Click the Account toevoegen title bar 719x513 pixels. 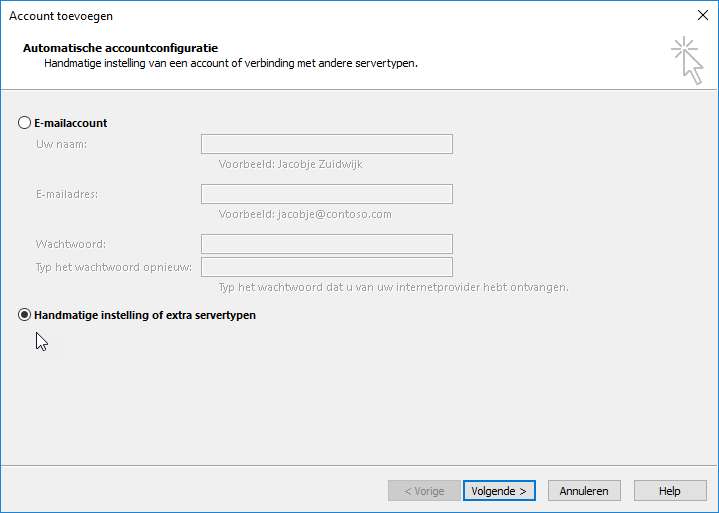61,16
